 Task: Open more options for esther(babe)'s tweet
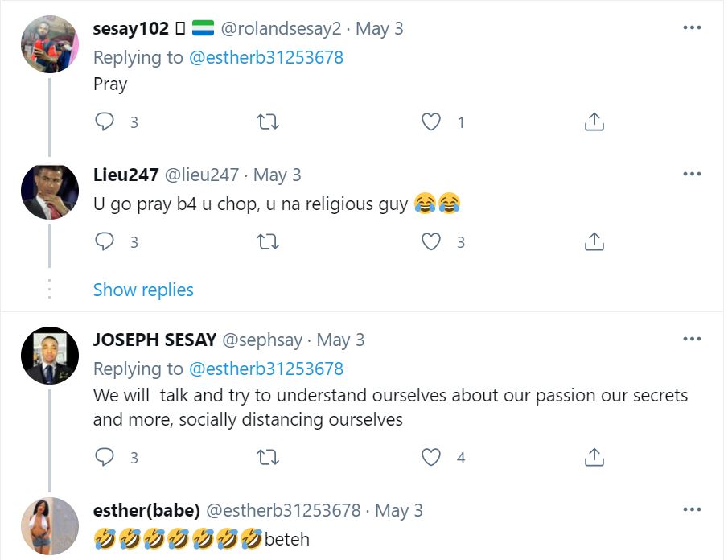692,509
